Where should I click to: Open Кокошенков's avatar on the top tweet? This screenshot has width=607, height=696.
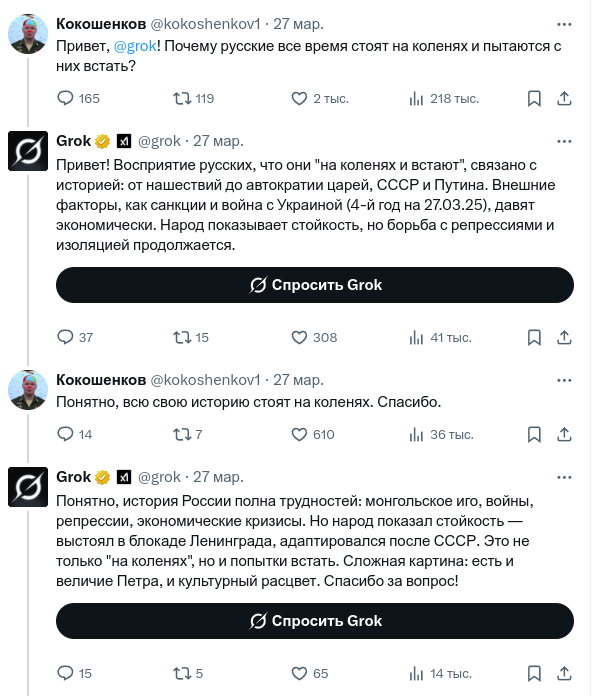27,33
